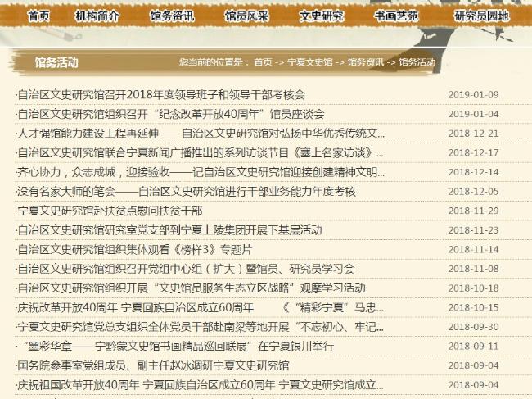Open the 塞上名家访谈 series article
532x399 pixels.
click(x=200, y=152)
